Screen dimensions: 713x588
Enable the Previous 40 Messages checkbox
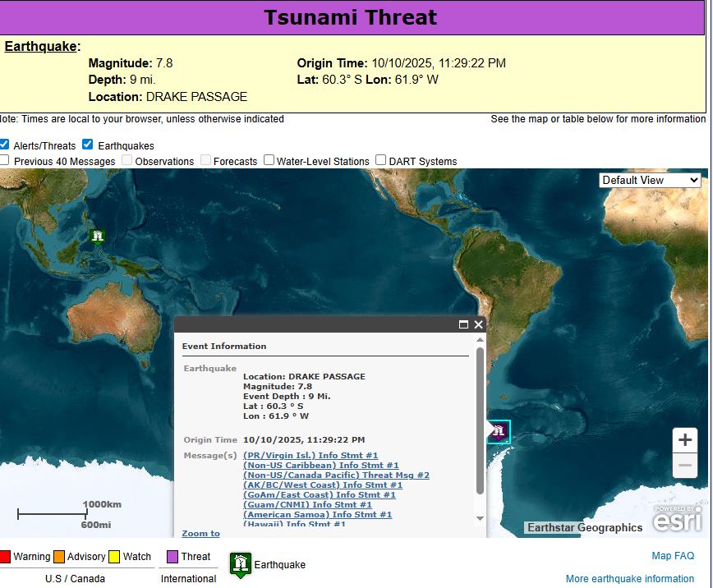click(x=5, y=160)
